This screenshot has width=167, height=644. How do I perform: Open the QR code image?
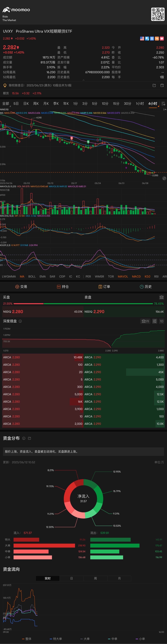point(158,14)
